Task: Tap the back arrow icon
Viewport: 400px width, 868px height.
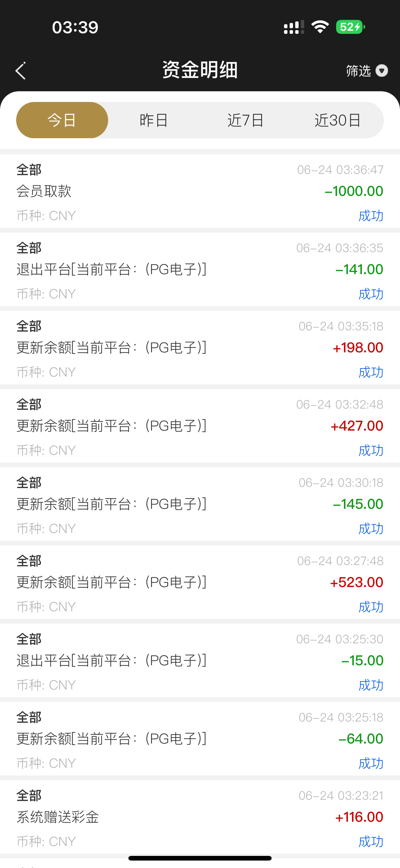Action: [20, 71]
